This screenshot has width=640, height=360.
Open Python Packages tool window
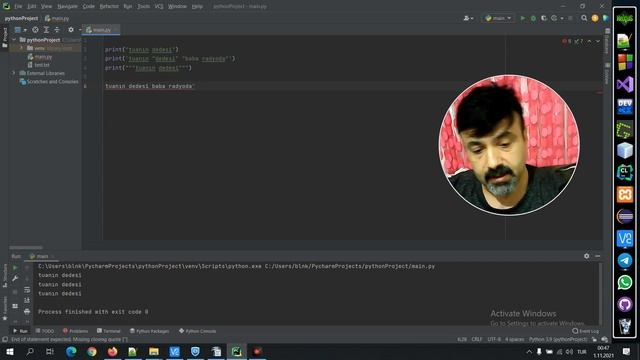coord(149,331)
